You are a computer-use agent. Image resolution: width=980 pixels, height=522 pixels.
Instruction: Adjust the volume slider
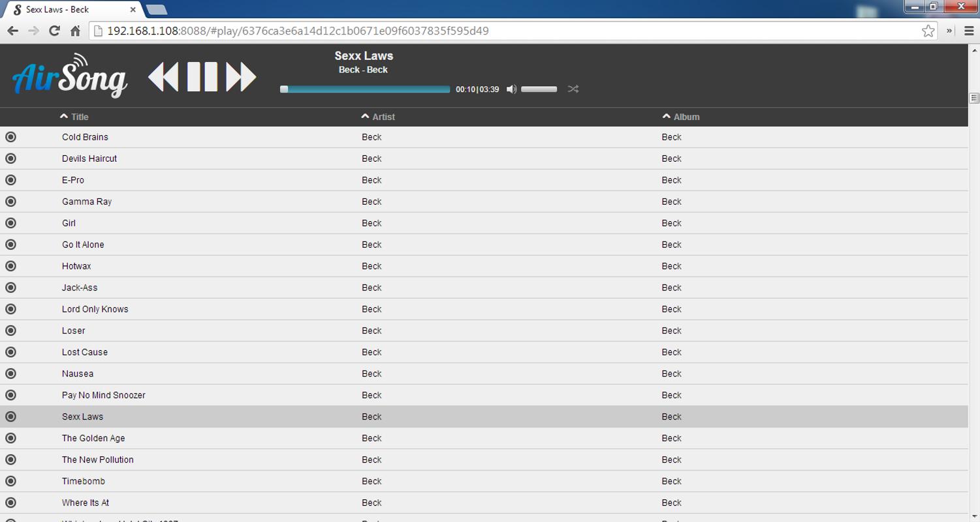point(539,89)
